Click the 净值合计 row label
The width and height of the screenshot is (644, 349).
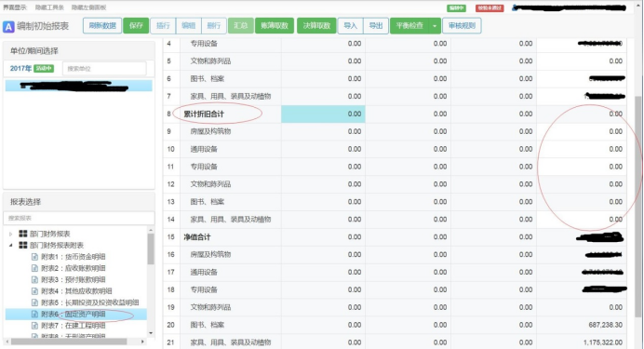coord(197,237)
